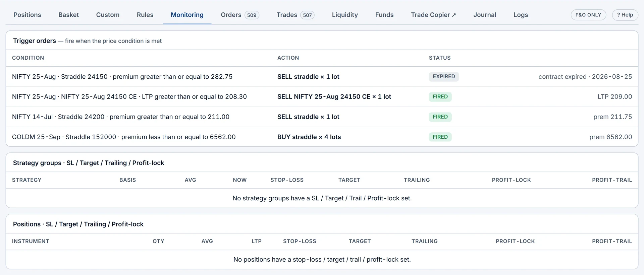Screen dimensions: 644x275
Task: Click FIRED badge for NIFTY 24150 CE row
Action: click(x=440, y=96)
